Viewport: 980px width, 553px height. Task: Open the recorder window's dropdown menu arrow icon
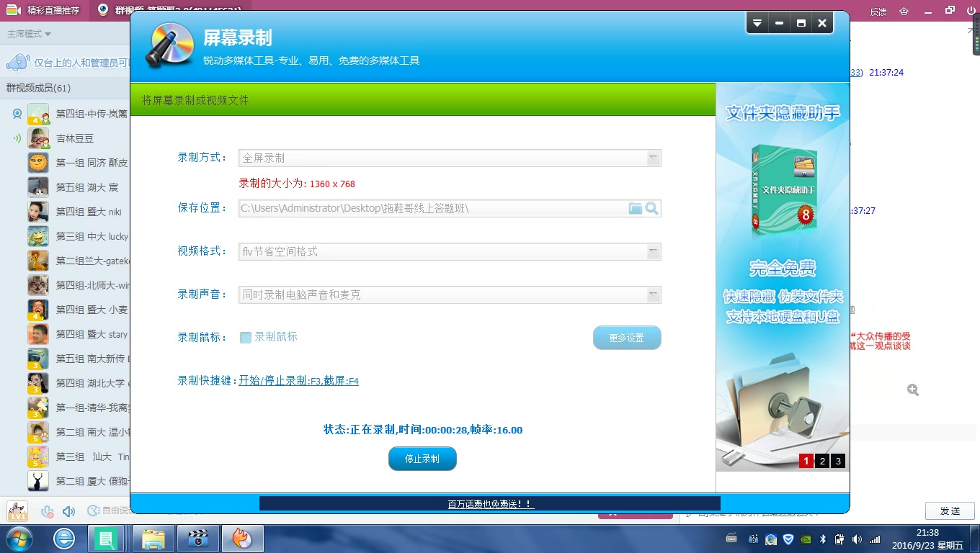coord(757,23)
